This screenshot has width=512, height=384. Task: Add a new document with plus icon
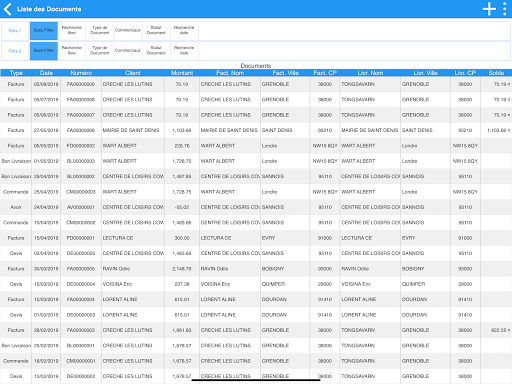click(489, 9)
